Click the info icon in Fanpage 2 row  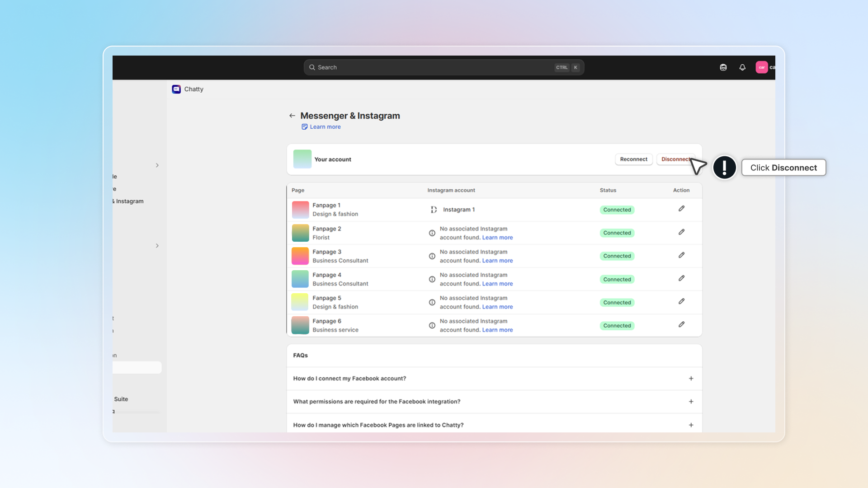click(x=432, y=233)
